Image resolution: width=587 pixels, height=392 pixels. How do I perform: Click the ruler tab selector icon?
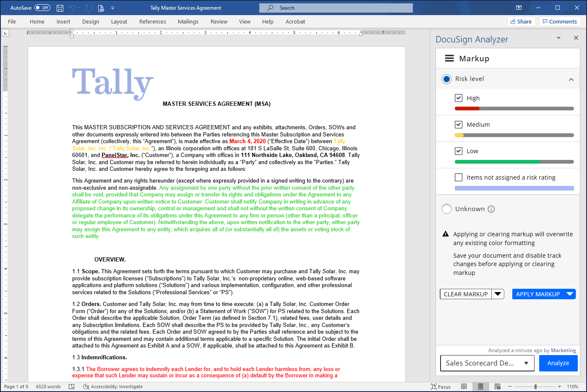point(5,32)
